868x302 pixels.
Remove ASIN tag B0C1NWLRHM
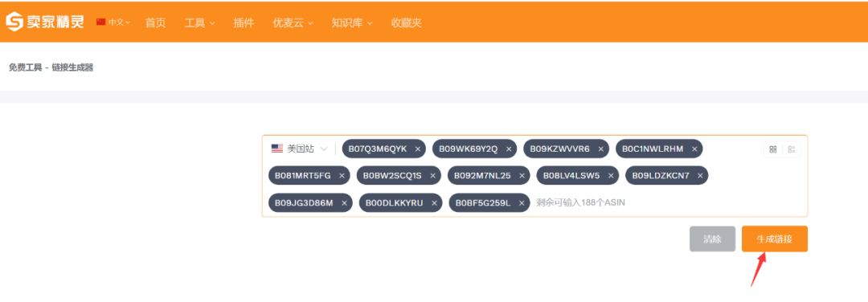pos(694,149)
